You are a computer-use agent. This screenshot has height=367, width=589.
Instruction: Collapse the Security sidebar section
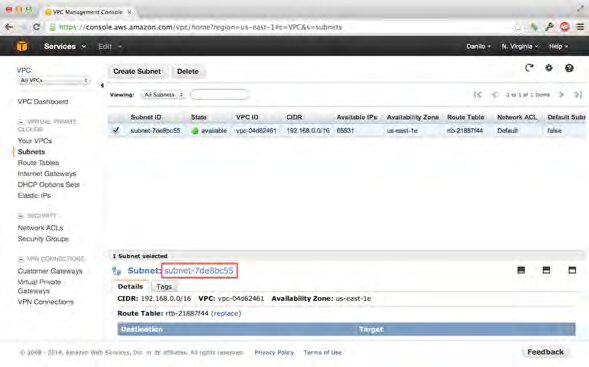21,216
